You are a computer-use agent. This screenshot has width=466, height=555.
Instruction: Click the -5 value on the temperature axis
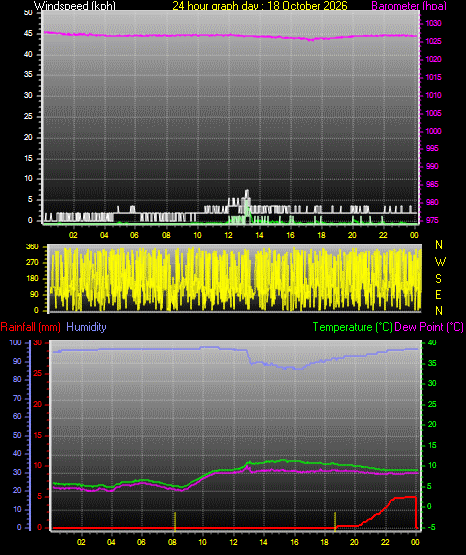point(431,528)
